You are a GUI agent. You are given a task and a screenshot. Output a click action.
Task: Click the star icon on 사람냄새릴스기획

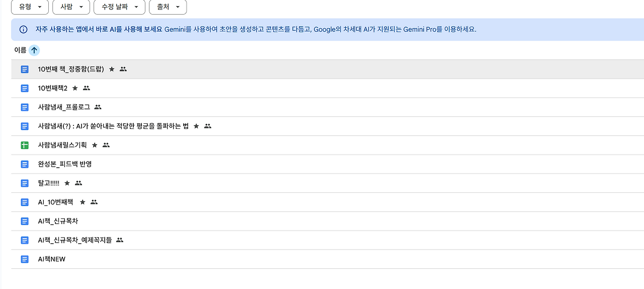[95, 145]
